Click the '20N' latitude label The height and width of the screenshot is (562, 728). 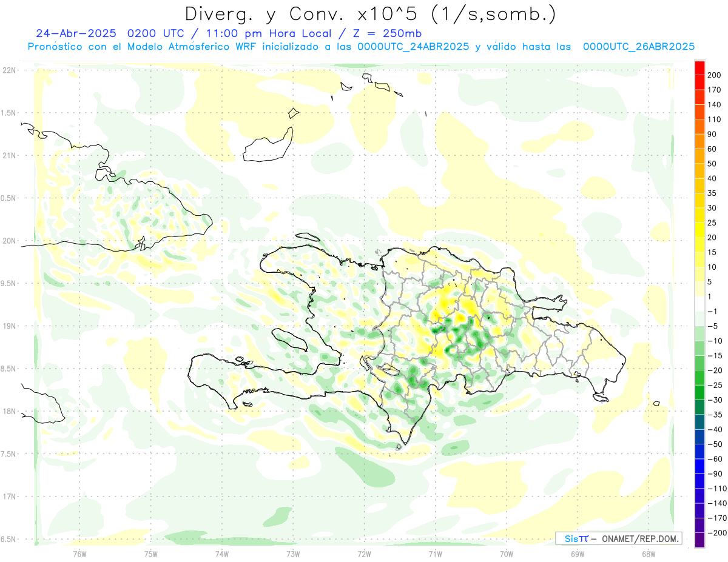click(8, 241)
